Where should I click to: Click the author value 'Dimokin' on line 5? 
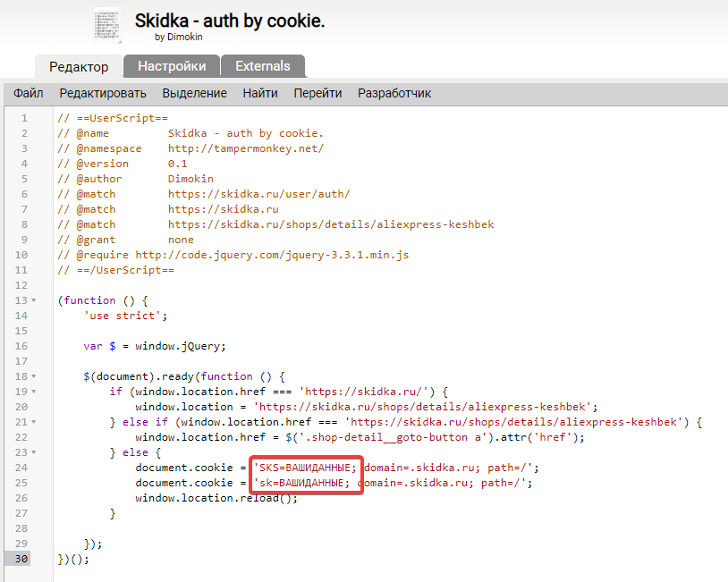pyautogui.click(x=190, y=179)
